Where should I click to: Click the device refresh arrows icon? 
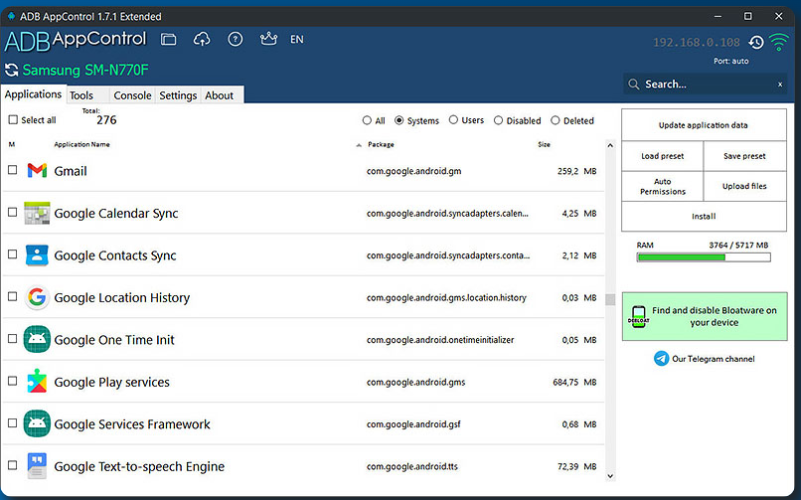coord(11,70)
